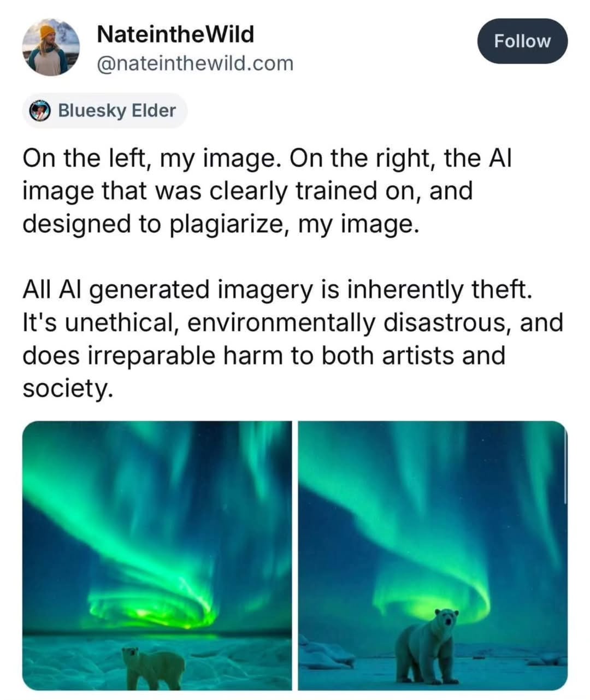This screenshot has height=700, width=590.
Task: Open the NateintheWild display name link
Action: (x=175, y=35)
